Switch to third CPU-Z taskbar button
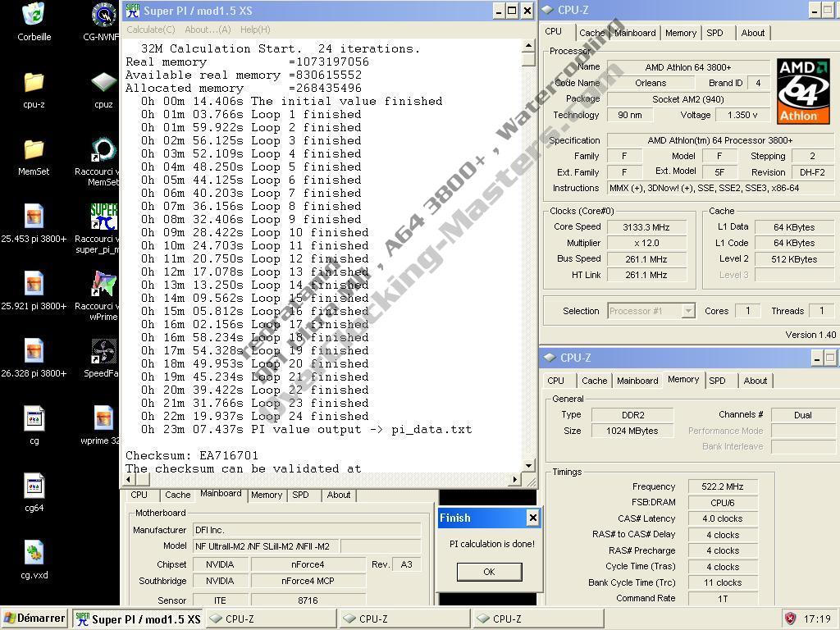Image resolution: width=840 pixels, height=630 pixels. pyautogui.click(x=538, y=619)
